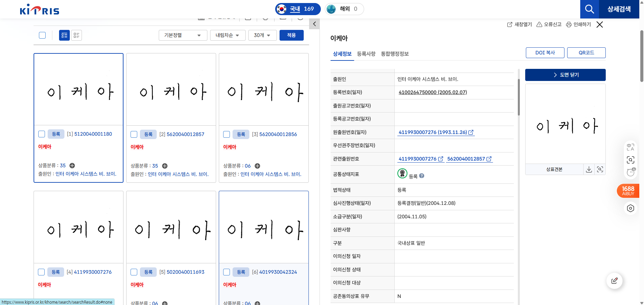Check the box for result 4119930007276
The height and width of the screenshot is (305, 644).
41,272
